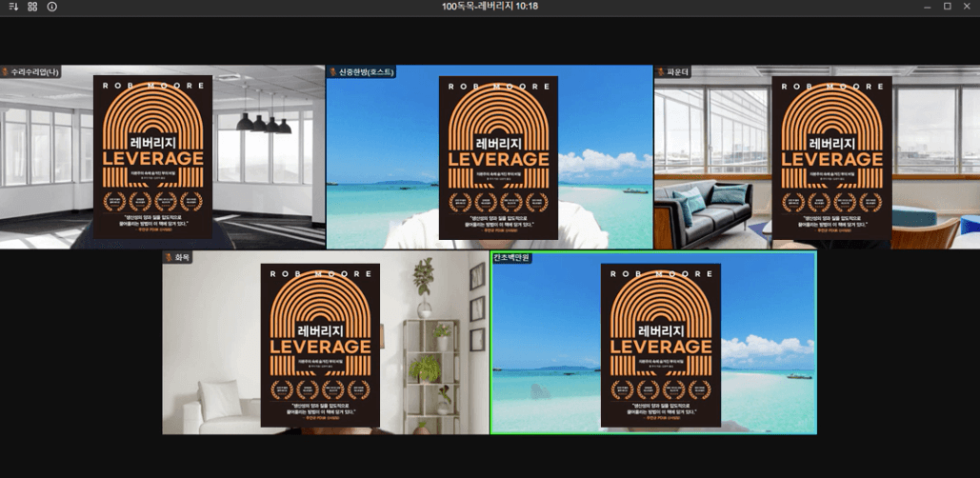Screen dimensions: 980x478
Task: Click the 파운더 name label
Action: tap(677, 71)
